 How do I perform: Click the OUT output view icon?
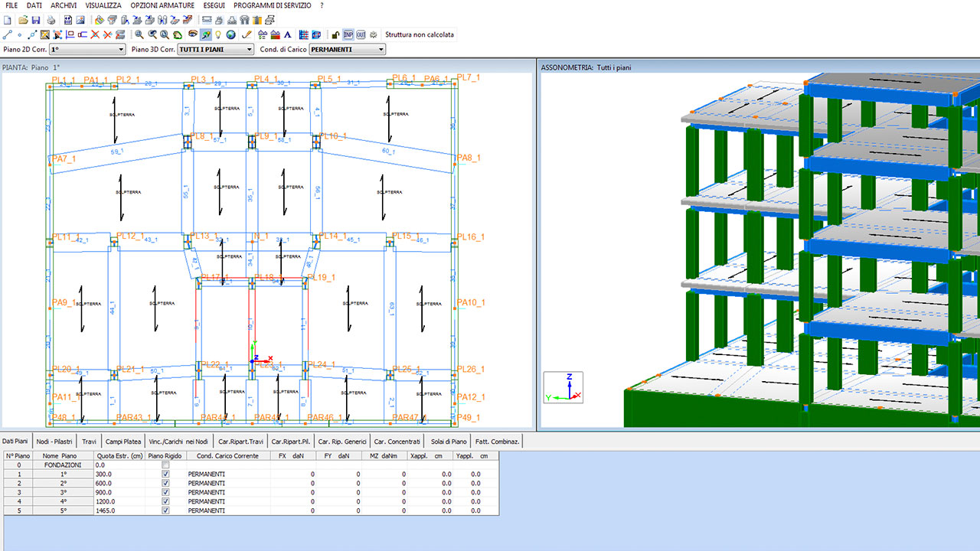[x=361, y=34]
